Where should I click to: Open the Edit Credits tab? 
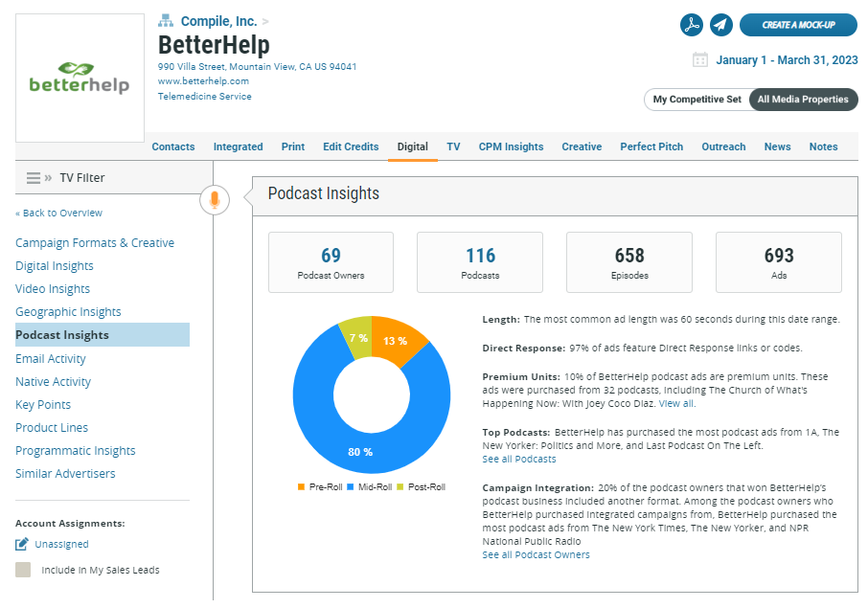coord(351,146)
